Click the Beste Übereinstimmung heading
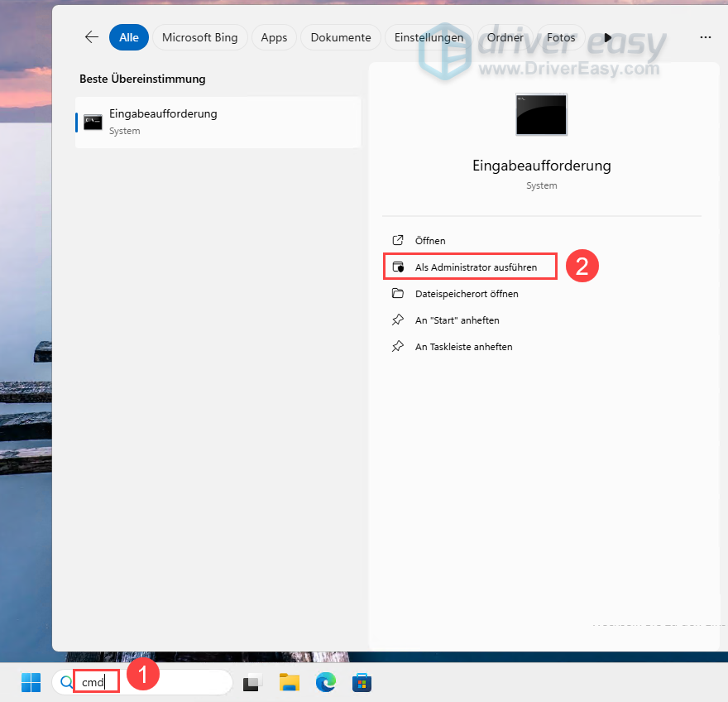The height and width of the screenshot is (702, 728). click(x=142, y=79)
